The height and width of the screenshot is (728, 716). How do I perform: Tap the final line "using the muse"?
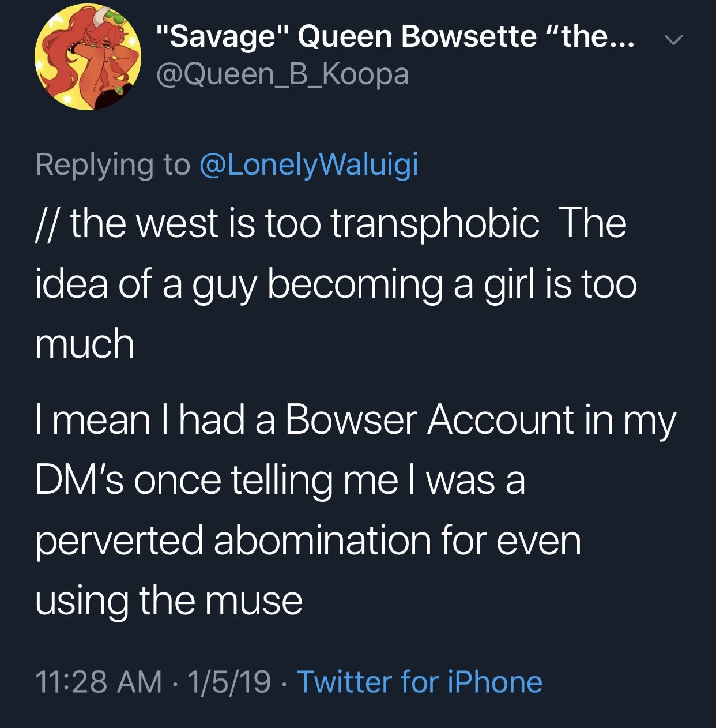pos(169,601)
